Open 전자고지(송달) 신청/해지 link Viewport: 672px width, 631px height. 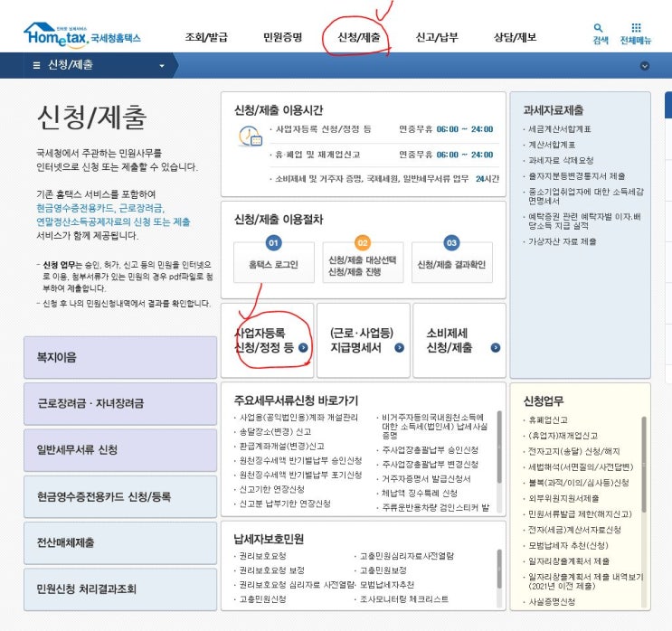pyautogui.click(x=573, y=451)
